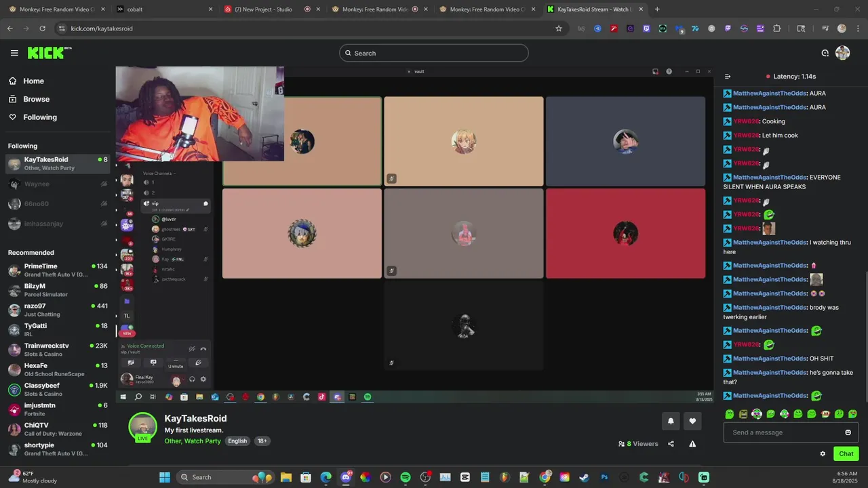868x488 pixels.
Task: Insert the first green quick emote
Action: (730, 414)
